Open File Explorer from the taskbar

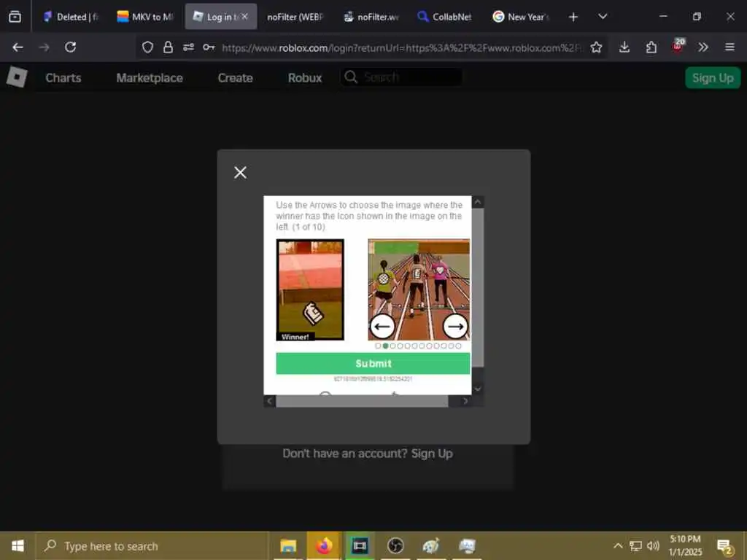click(x=288, y=545)
